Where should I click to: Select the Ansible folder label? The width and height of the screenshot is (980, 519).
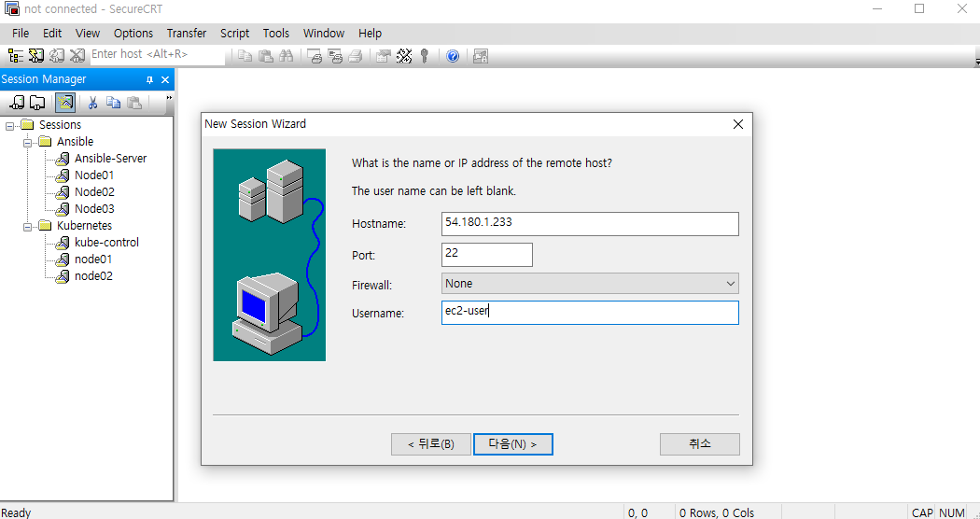coord(75,142)
